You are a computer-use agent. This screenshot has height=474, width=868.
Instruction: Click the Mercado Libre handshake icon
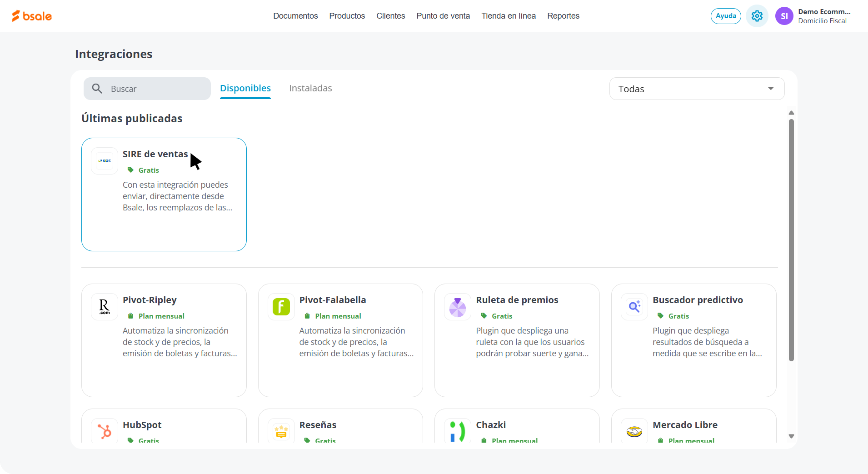tap(634, 431)
